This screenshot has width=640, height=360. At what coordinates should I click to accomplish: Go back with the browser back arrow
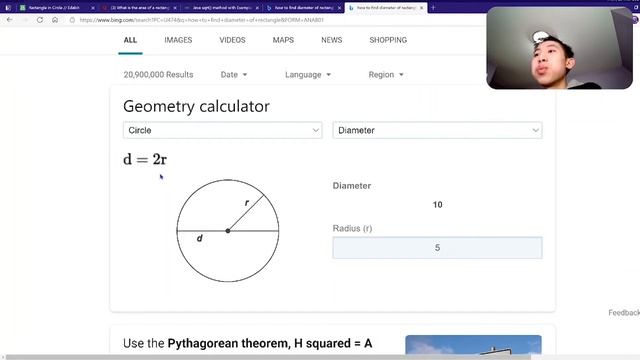tap(9, 20)
